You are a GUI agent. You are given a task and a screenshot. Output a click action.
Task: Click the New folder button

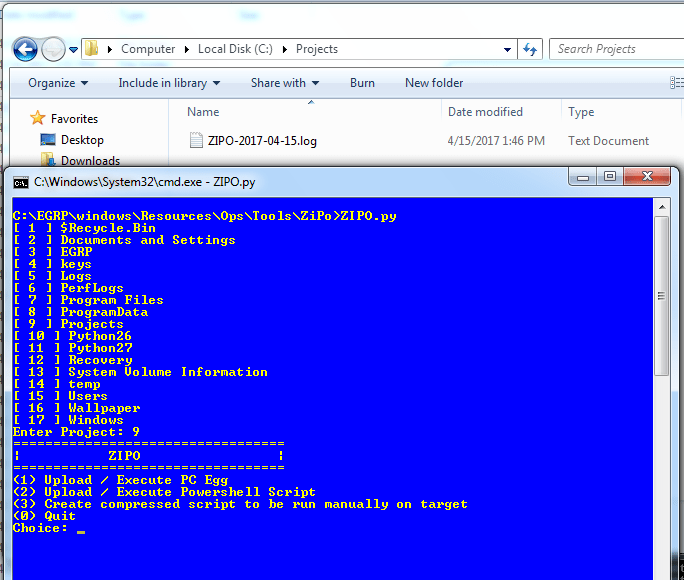click(x=434, y=83)
